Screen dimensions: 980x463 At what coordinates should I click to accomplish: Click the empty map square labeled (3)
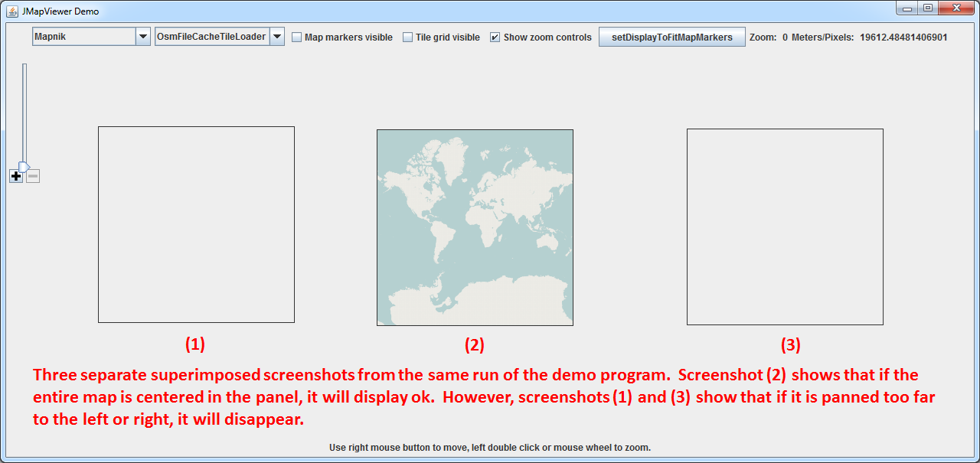click(785, 227)
